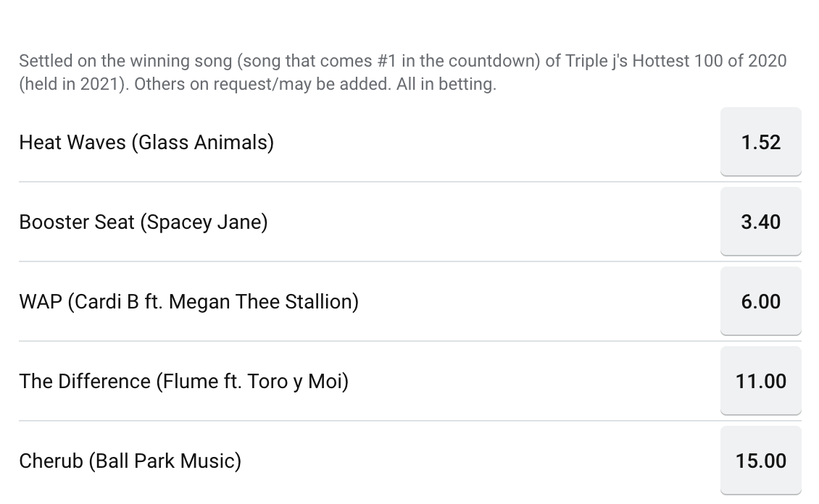This screenshot has height=504, width=819.
Task: Click The Difference row blank area
Action: click(533, 382)
